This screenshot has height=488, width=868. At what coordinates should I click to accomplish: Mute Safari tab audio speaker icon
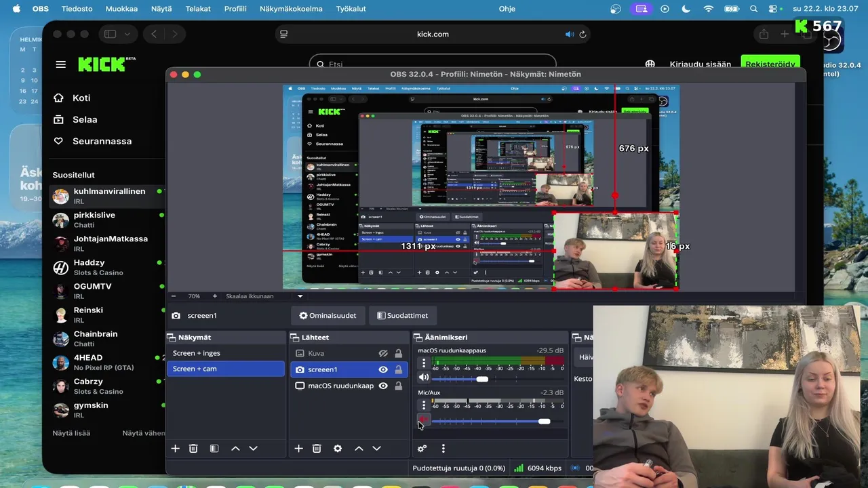(x=570, y=34)
